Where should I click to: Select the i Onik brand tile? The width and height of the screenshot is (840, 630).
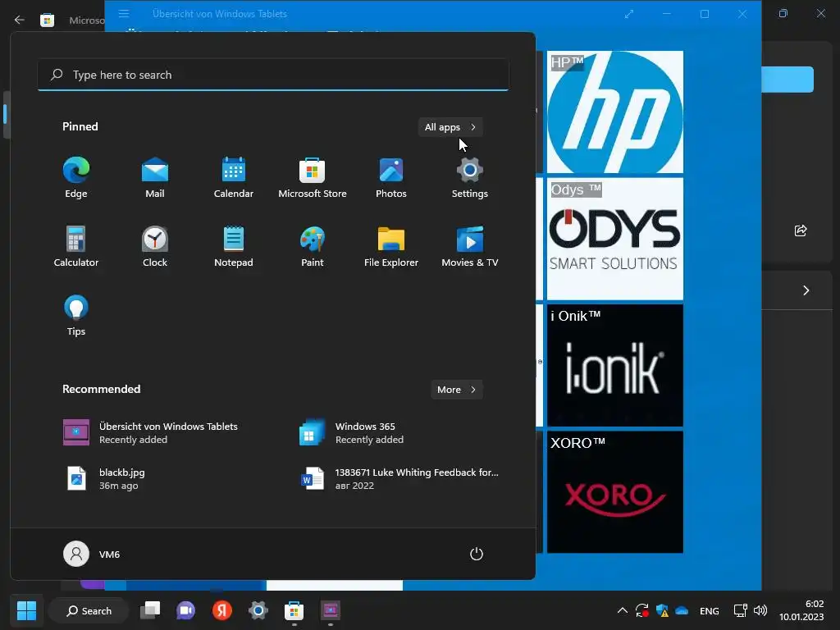(615, 365)
